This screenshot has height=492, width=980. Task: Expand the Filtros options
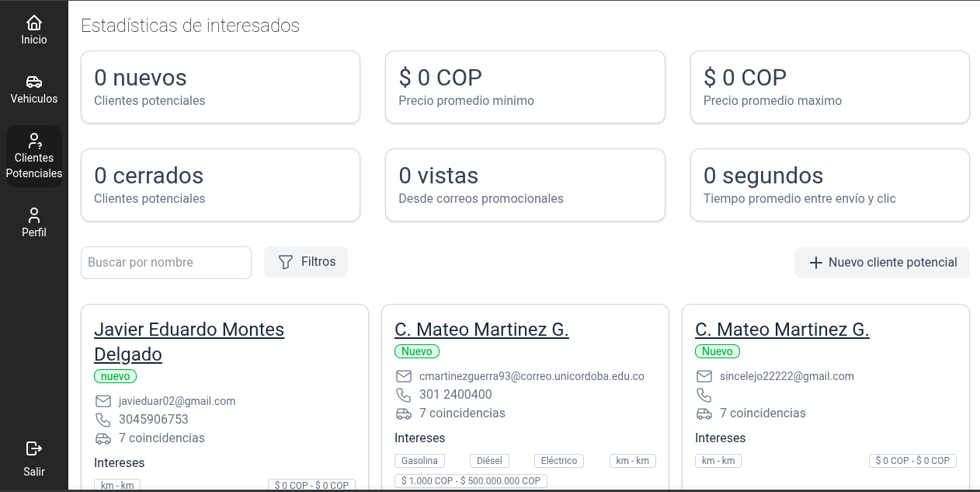[x=306, y=262]
